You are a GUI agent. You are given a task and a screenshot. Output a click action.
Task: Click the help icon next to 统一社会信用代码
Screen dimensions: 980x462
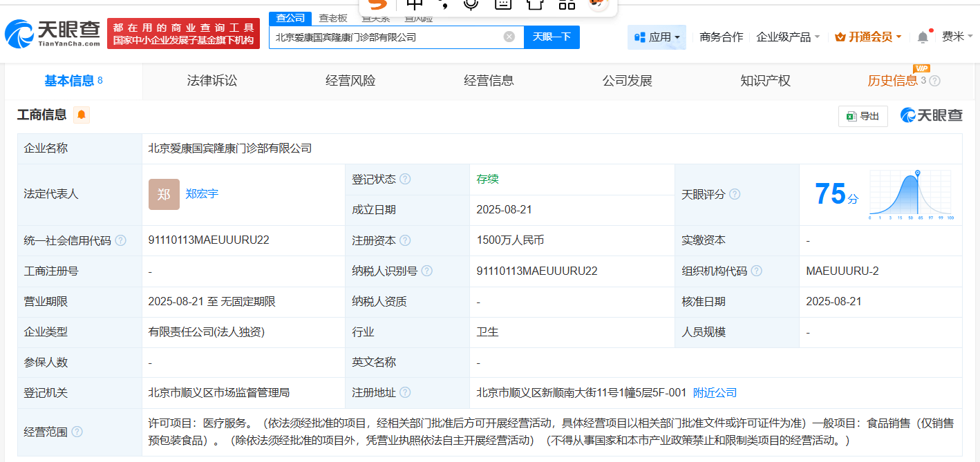[x=121, y=241]
